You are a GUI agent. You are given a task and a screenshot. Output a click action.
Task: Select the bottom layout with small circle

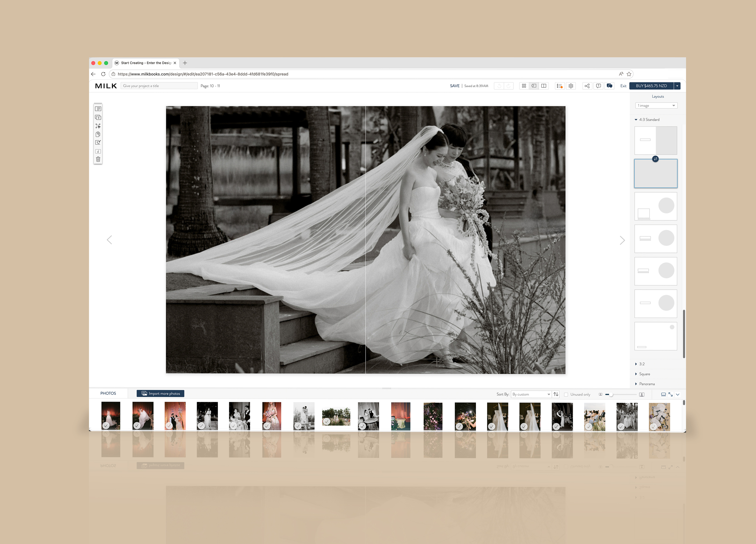pos(655,336)
